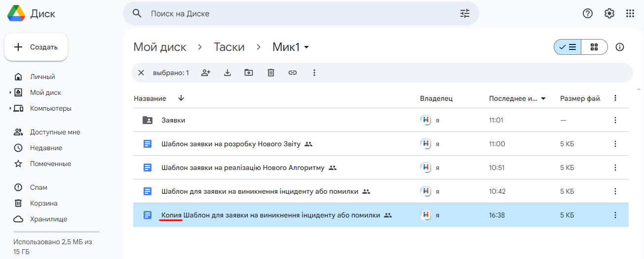Open Корзина in the sidebar
Image resolution: width=644 pixels, height=259 pixels.
click(43, 203)
